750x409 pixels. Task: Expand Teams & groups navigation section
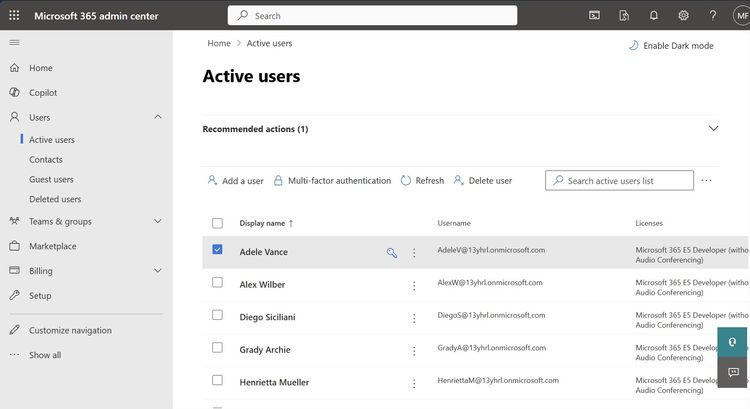pos(157,221)
